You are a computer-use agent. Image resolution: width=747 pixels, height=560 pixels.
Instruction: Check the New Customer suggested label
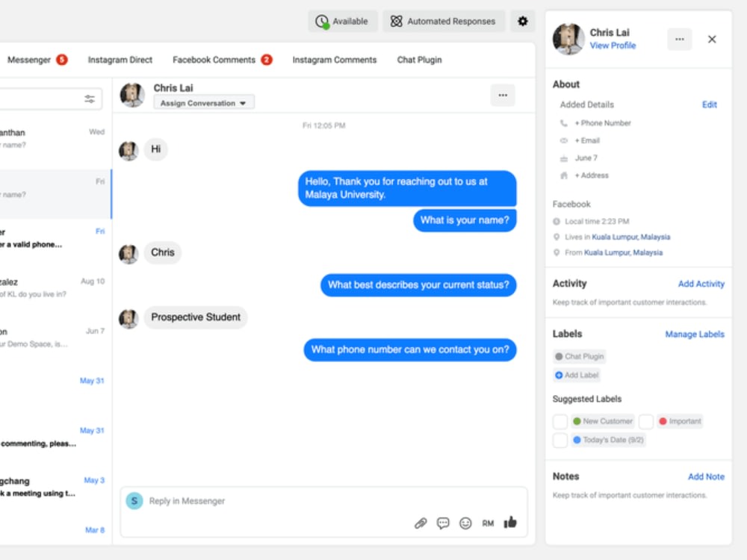pyautogui.click(x=560, y=421)
